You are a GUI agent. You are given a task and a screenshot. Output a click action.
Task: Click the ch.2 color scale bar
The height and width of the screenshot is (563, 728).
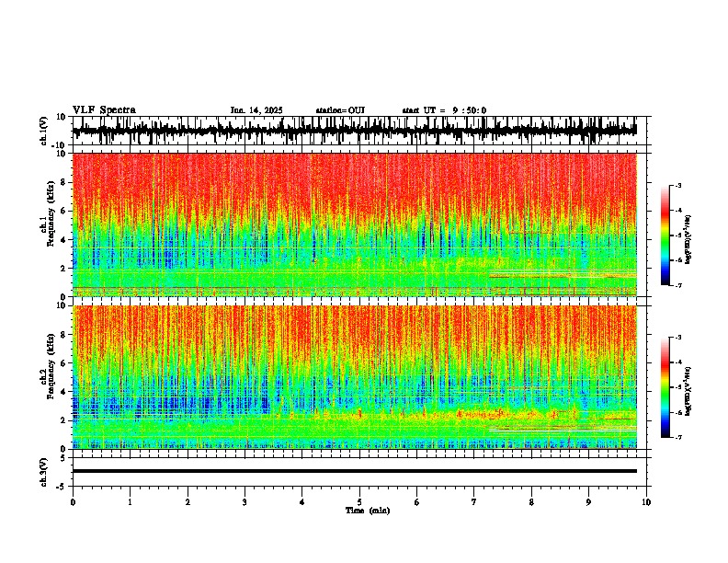(665, 387)
